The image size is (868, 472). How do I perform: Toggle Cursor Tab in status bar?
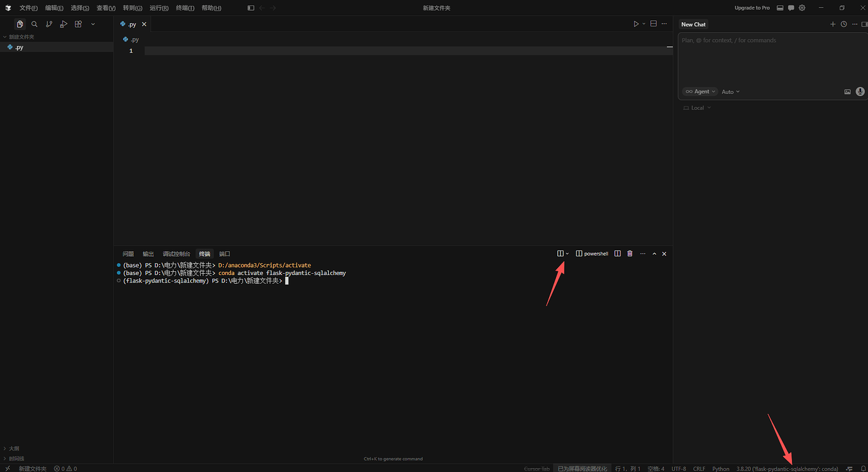(537, 468)
